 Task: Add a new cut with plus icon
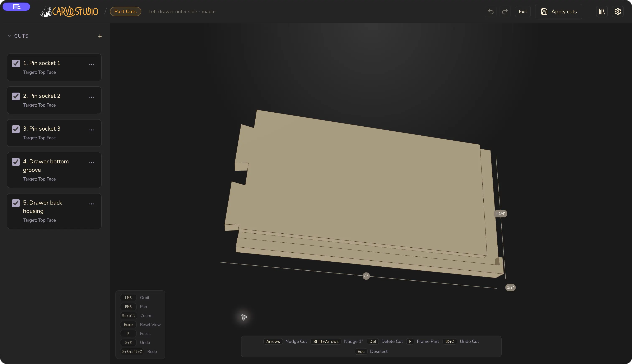[100, 36]
